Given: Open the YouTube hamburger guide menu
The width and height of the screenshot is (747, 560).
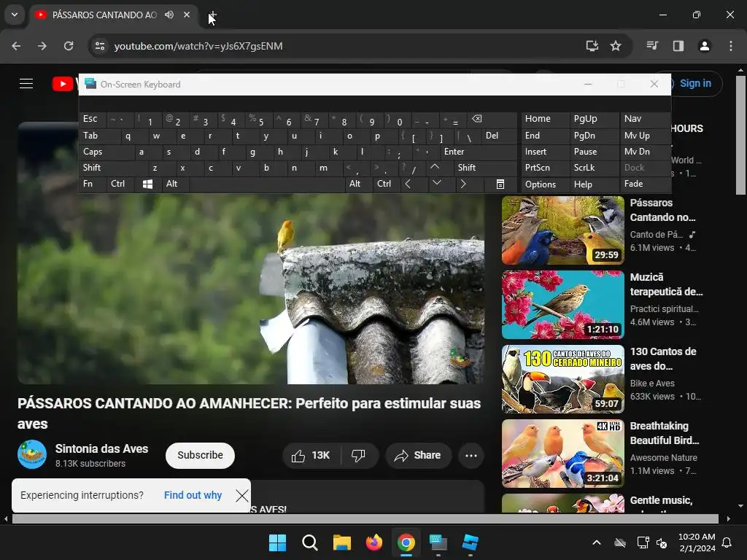Looking at the screenshot, I should pos(26,84).
